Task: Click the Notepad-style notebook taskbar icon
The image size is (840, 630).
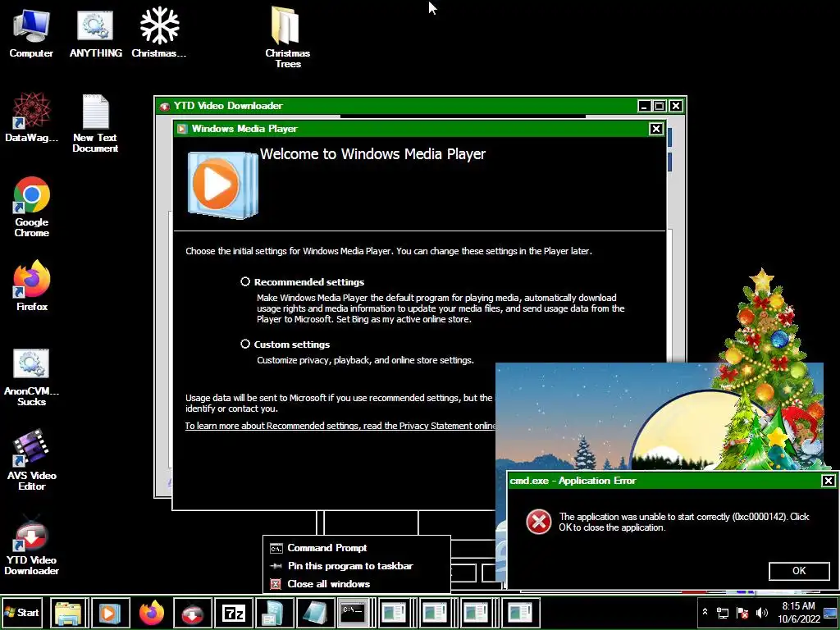Action: (315, 612)
